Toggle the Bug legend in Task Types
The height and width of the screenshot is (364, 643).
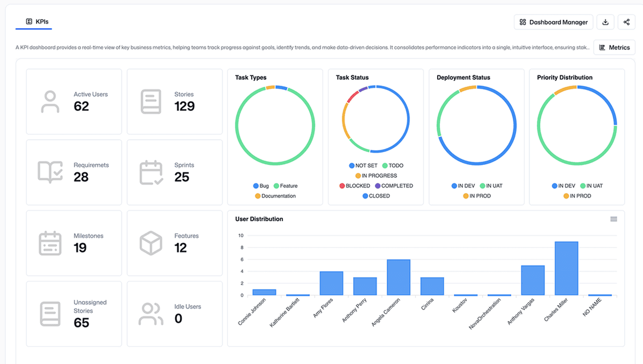coord(261,186)
